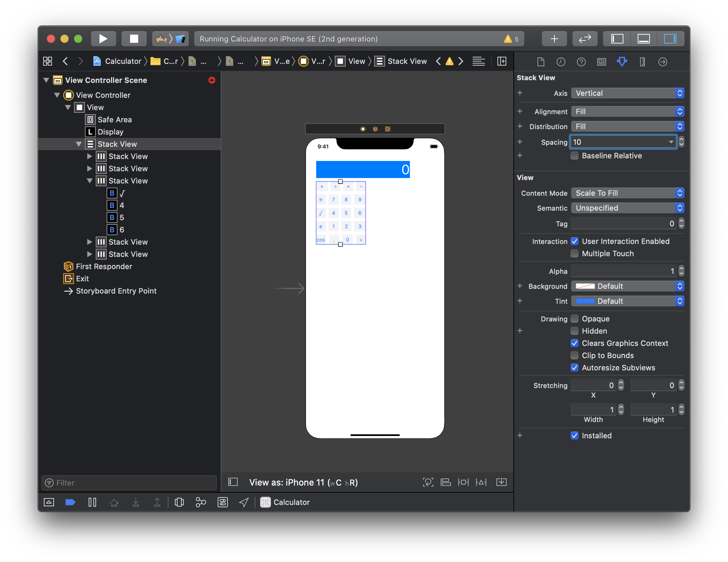Open the Library with plus button

tap(554, 39)
